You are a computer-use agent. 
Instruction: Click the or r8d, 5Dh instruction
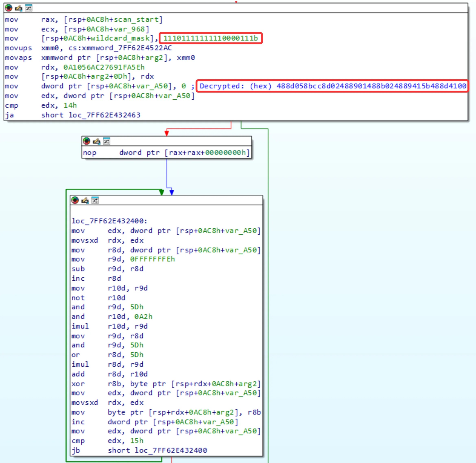click(108, 355)
